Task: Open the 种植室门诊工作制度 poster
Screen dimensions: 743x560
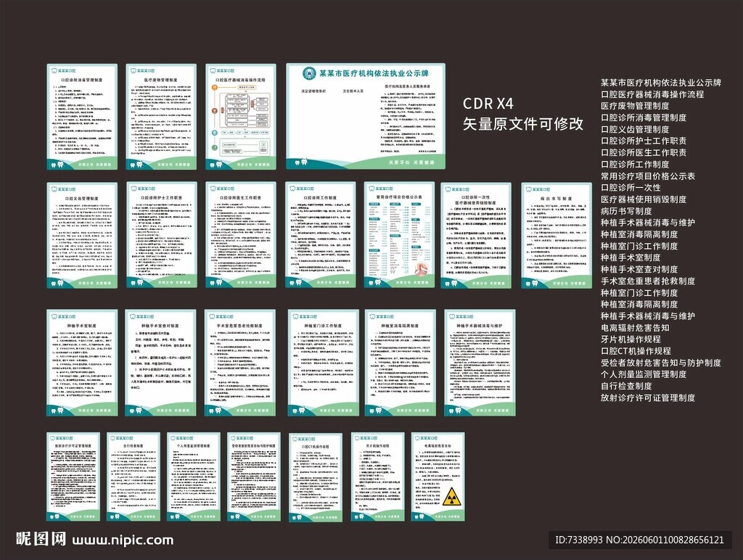Action: [x=323, y=363]
